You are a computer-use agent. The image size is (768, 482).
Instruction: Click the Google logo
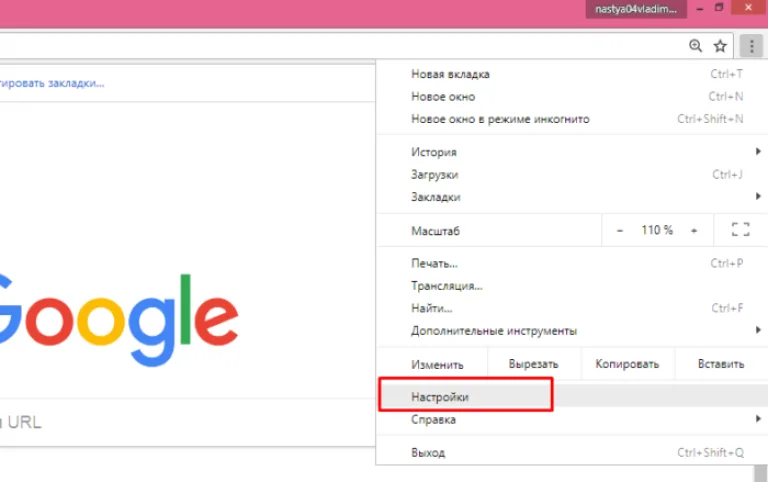[118, 319]
